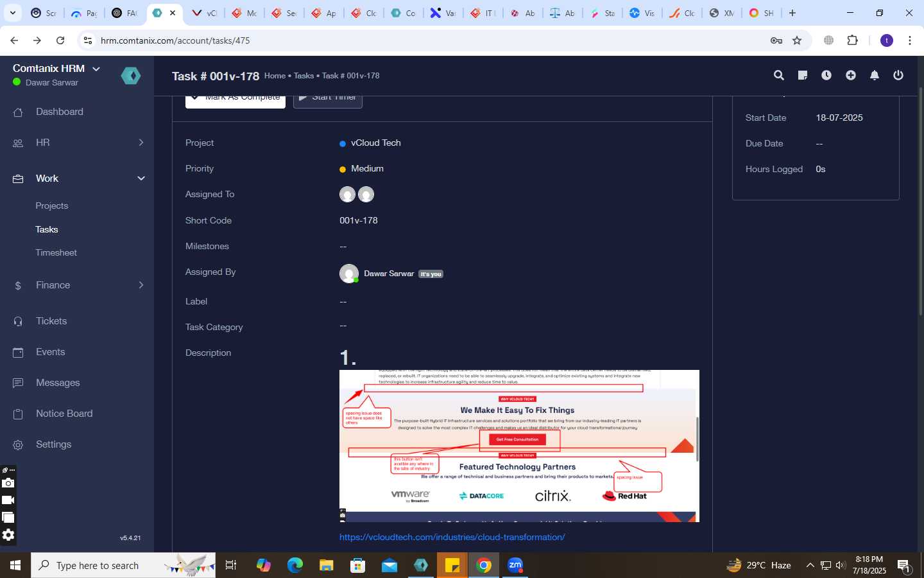Viewport: 924px width, 578px height.
Task: Click the page vertical scrollbar
Action: tap(921, 200)
